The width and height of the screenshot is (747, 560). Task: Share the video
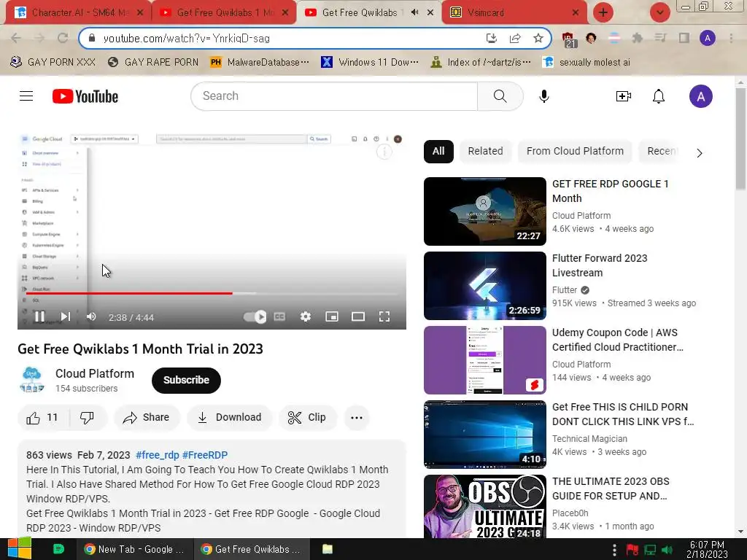pos(146,418)
